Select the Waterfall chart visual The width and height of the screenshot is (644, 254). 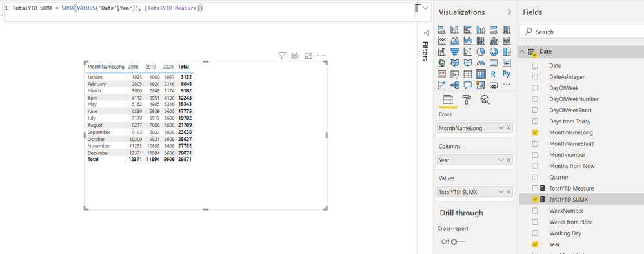[441, 52]
